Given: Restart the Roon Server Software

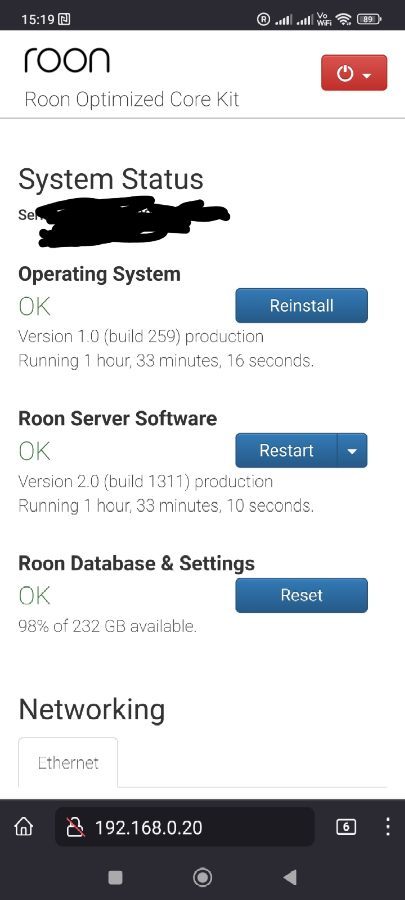Looking at the screenshot, I should [x=286, y=451].
